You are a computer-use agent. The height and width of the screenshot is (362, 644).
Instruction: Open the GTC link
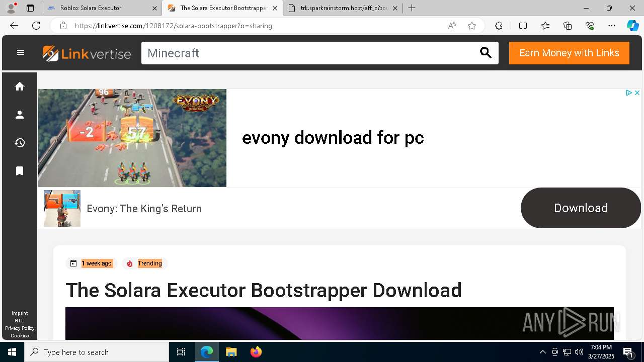click(20, 320)
